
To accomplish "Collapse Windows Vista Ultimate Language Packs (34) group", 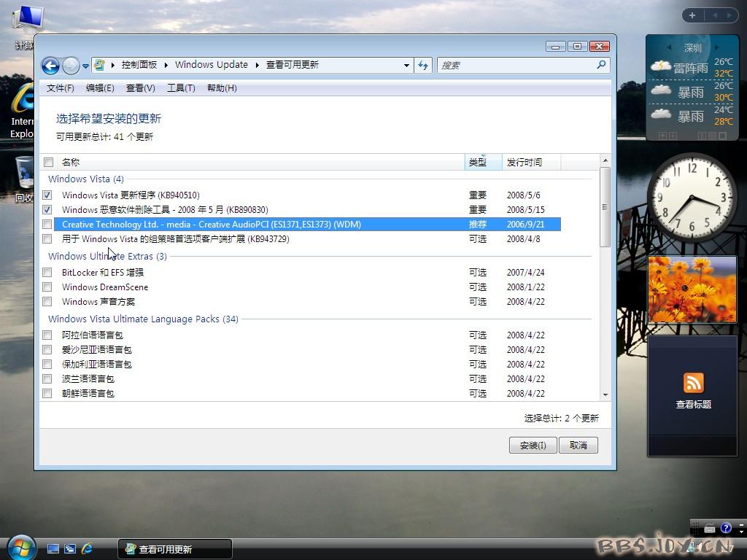I will [143, 319].
